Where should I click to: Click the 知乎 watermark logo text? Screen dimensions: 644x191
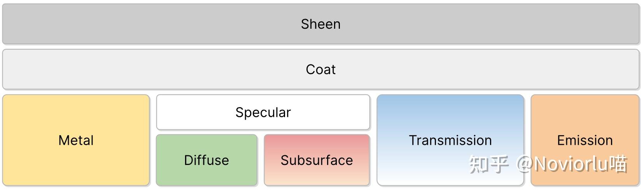[x=488, y=164]
